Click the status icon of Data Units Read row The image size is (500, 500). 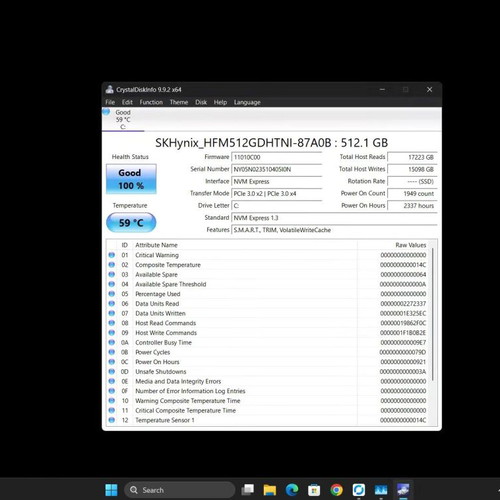tap(112, 304)
